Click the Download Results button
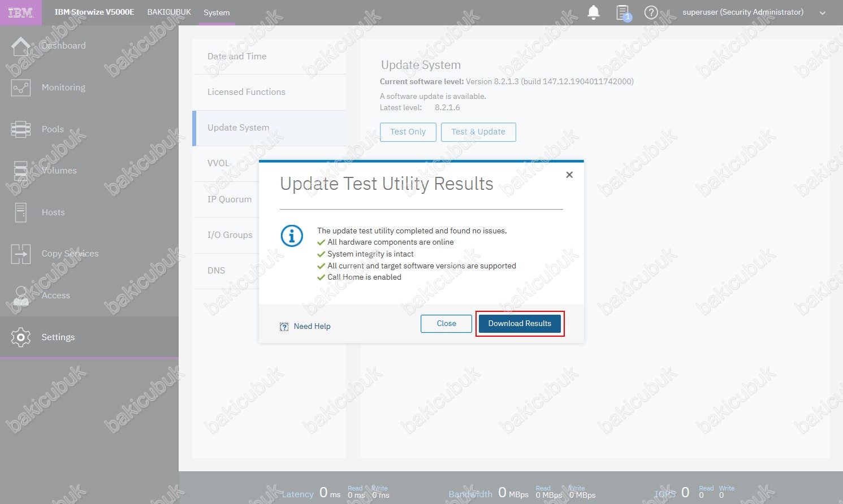 click(x=520, y=324)
